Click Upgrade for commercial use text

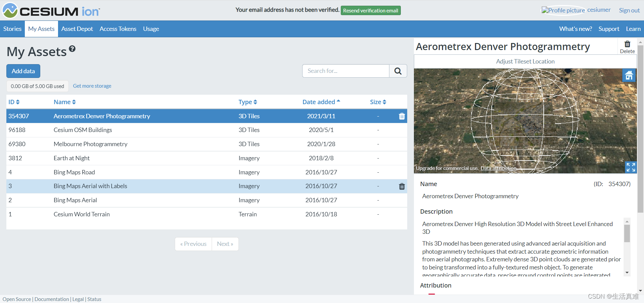pyautogui.click(x=447, y=168)
